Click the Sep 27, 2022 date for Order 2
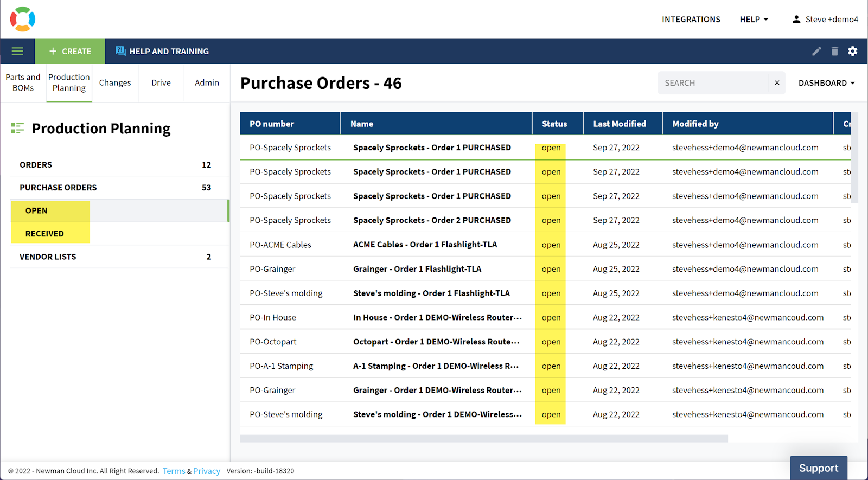The image size is (868, 480). tap(616, 220)
